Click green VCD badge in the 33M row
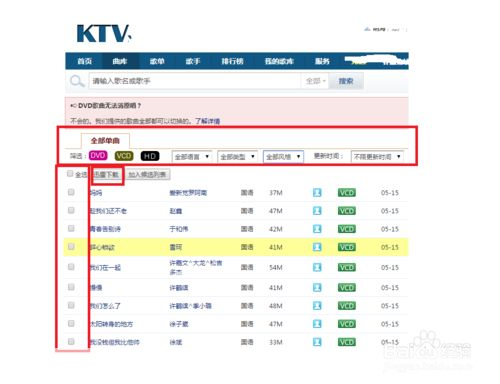The image size is (500, 384). (x=347, y=342)
